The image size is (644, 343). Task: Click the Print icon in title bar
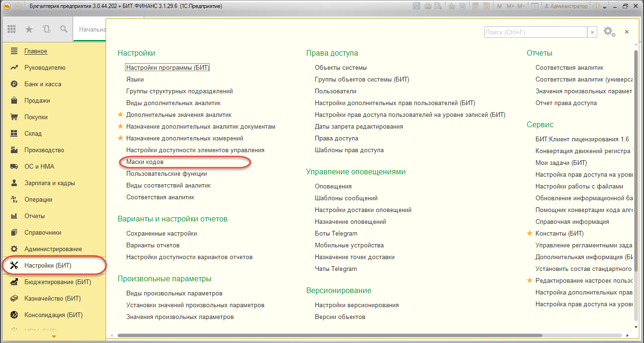[428, 6]
